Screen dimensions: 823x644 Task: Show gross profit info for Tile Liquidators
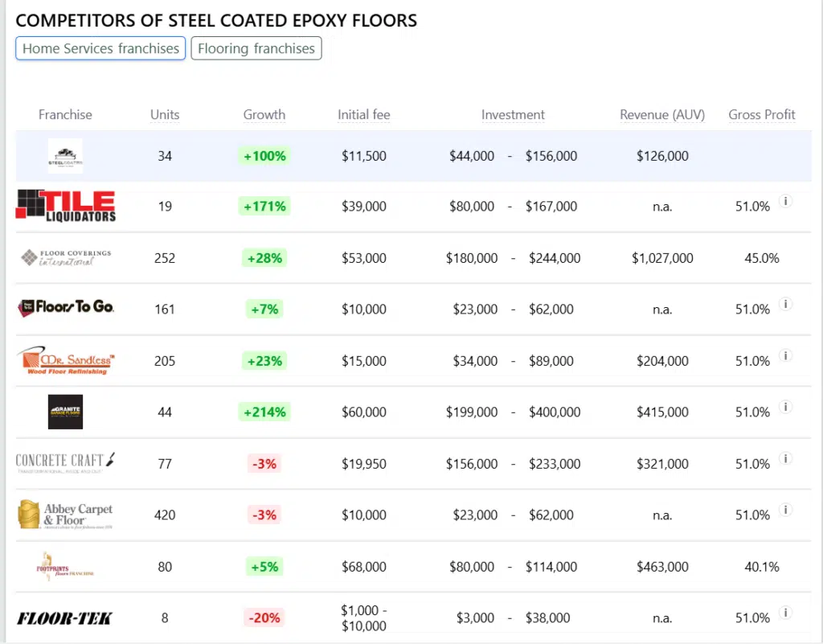[x=786, y=201]
